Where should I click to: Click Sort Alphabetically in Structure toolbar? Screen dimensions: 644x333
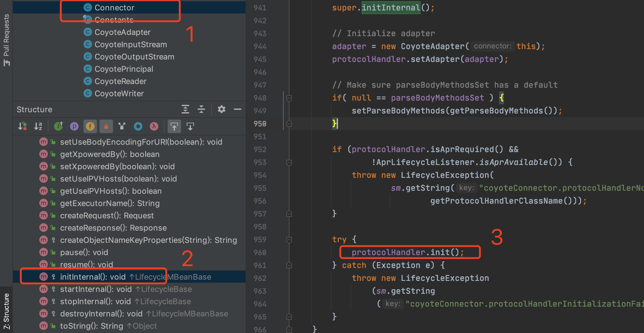[x=38, y=126]
